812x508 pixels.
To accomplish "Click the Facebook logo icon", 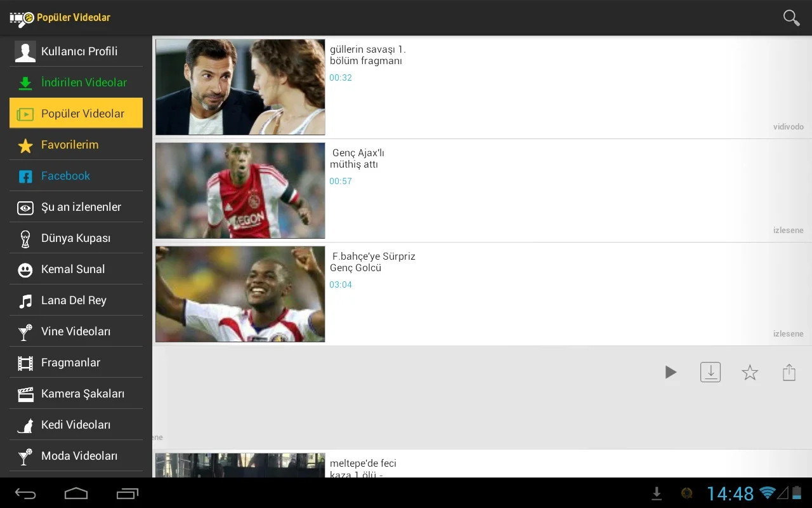I will [x=25, y=177].
